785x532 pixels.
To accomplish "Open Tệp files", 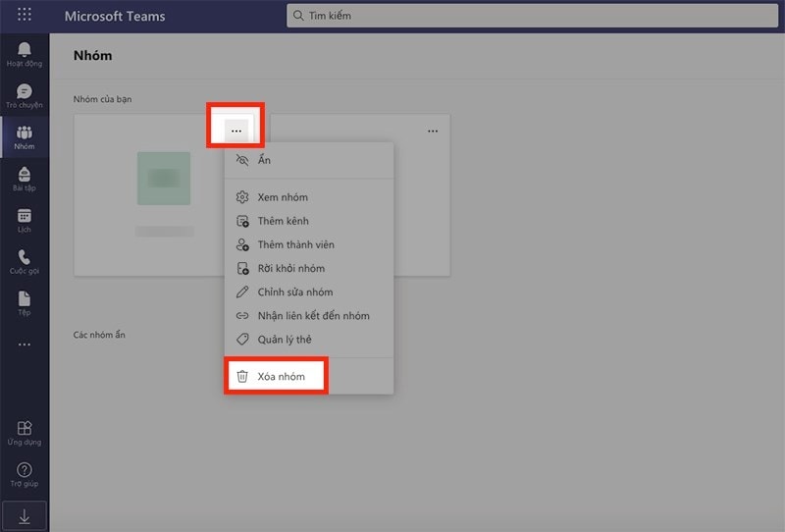I will pos(25,304).
